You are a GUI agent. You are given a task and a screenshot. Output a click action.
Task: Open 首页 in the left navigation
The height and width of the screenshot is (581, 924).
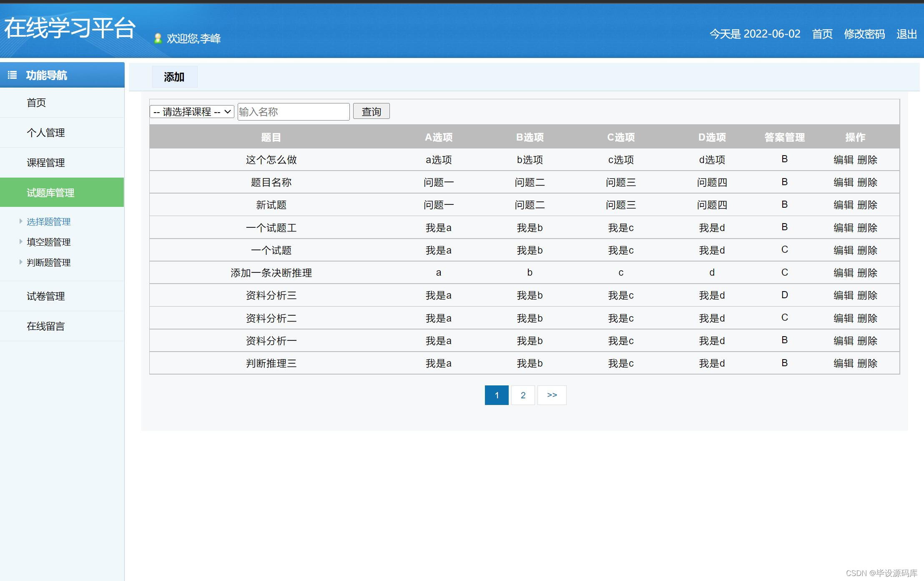pyautogui.click(x=36, y=103)
